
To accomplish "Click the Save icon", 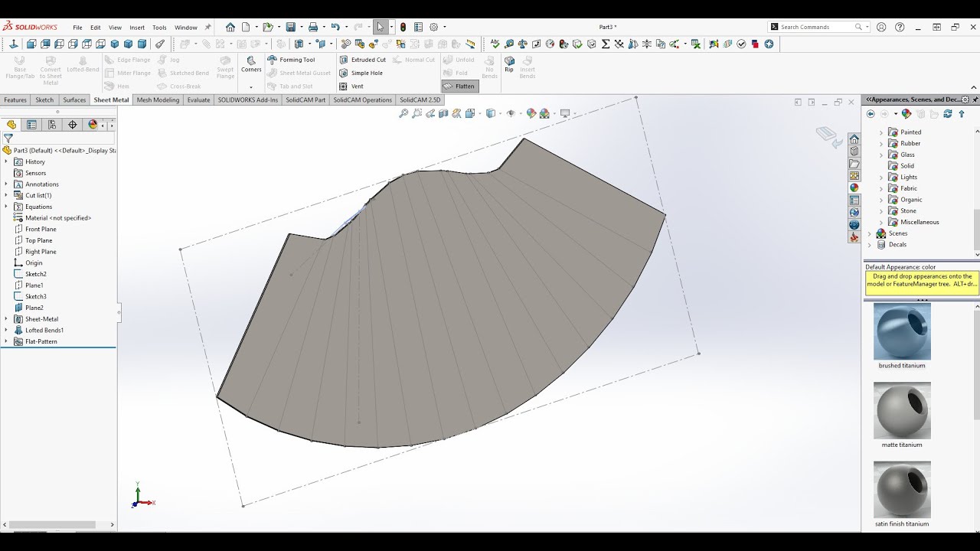I will pos(291,27).
